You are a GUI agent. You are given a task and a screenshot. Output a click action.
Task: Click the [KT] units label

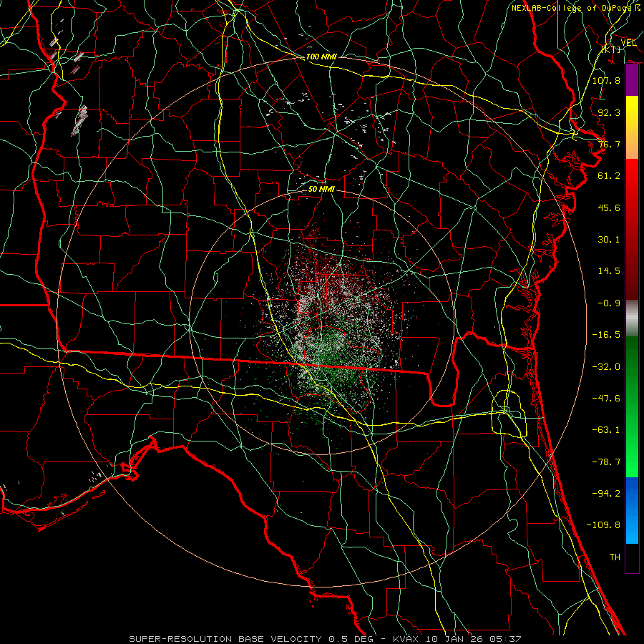tap(611, 49)
